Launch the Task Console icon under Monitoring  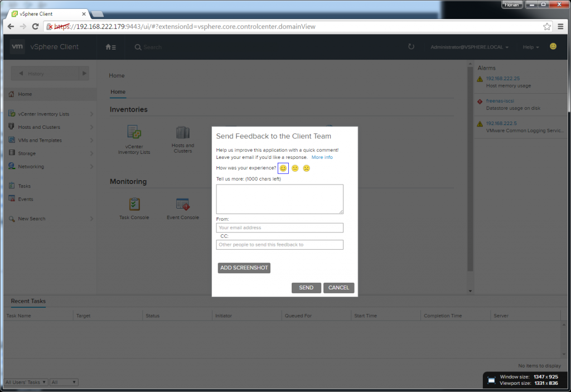(x=134, y=205)
